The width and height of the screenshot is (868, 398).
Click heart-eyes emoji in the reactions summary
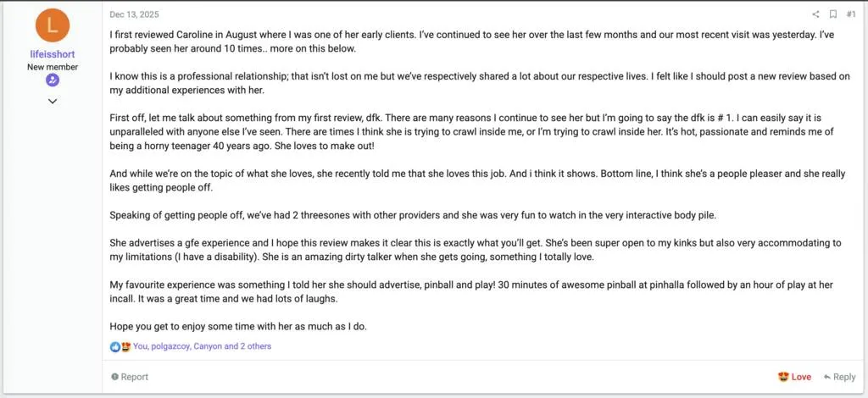[x=125, y=346]
